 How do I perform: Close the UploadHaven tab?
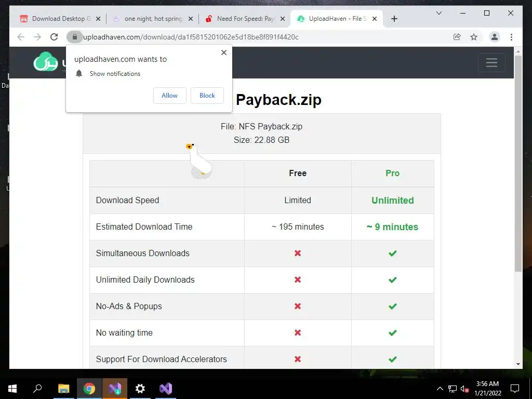375,19
